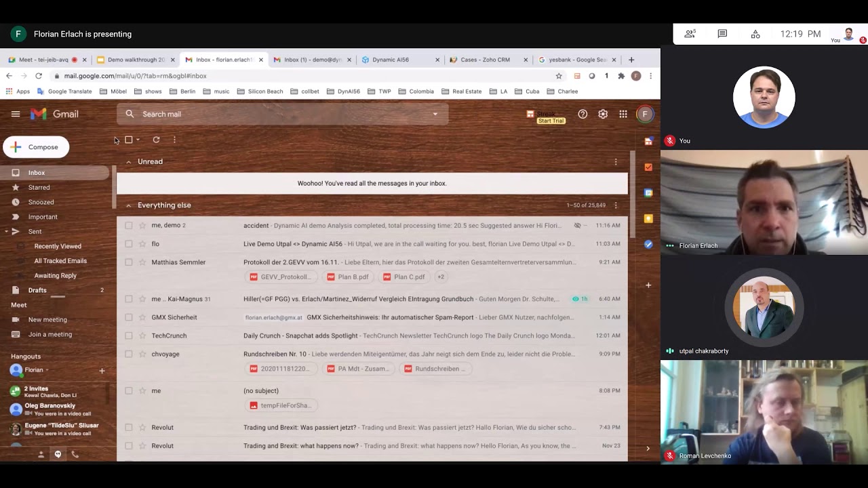This screenshot has height=488, width=868.
Task: Open Google Calendar in side panel
Action: [648, 192]
